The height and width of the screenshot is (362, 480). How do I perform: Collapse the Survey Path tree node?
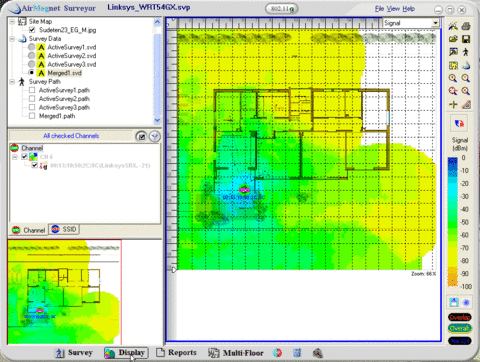coord(12,82)
